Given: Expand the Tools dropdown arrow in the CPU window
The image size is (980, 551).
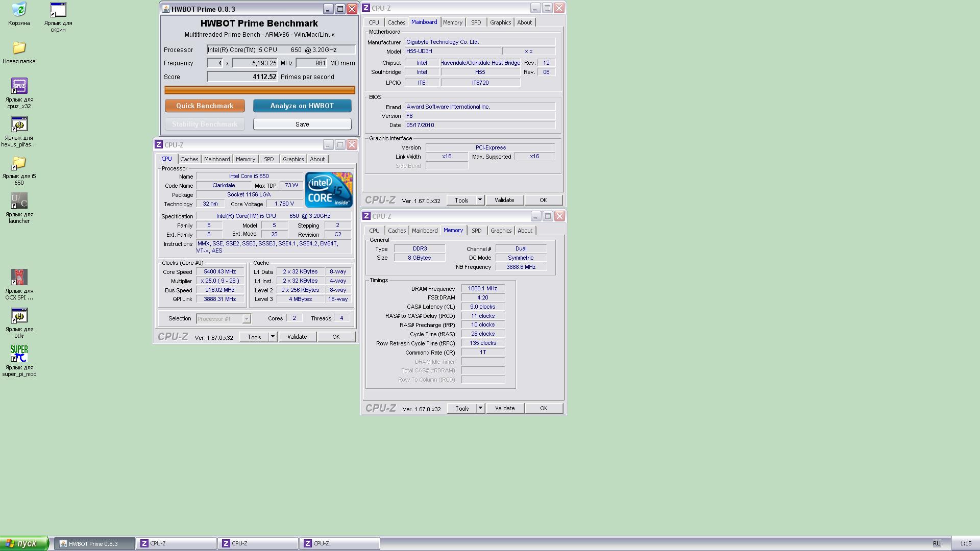Looking at the screenshot, I should 273,337.
